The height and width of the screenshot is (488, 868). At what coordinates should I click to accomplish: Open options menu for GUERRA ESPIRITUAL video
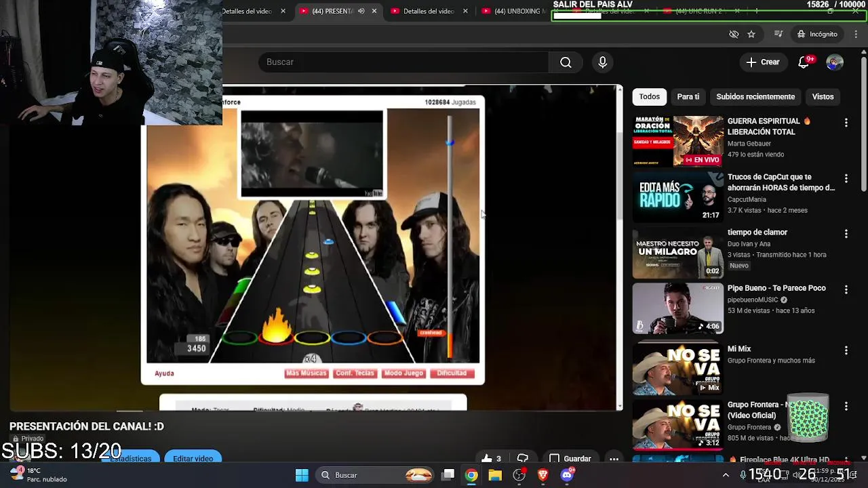pos(846,123)
